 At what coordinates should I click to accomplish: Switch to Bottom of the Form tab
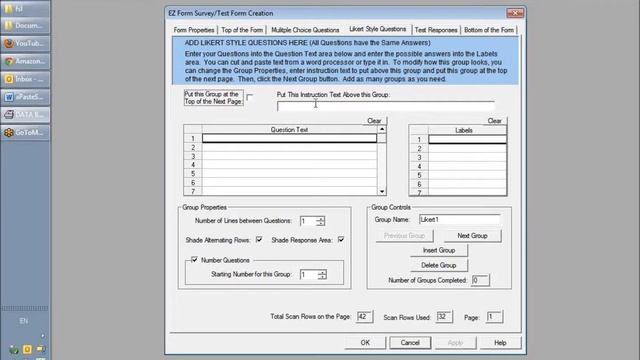pos(489,30)
